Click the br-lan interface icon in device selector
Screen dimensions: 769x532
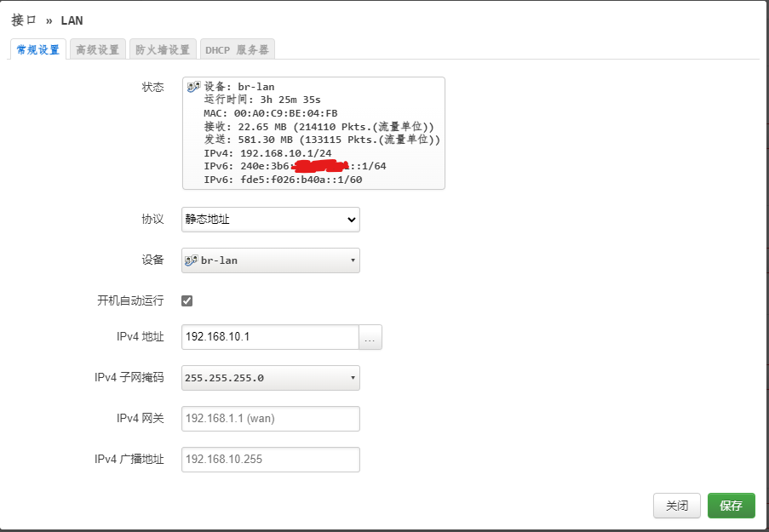[x=192, y=260]
